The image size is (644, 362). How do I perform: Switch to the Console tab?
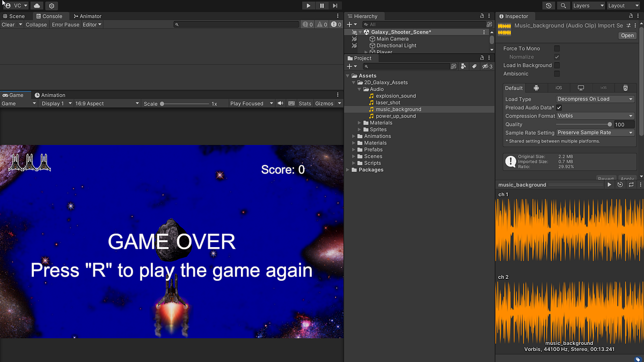point(50,16)
